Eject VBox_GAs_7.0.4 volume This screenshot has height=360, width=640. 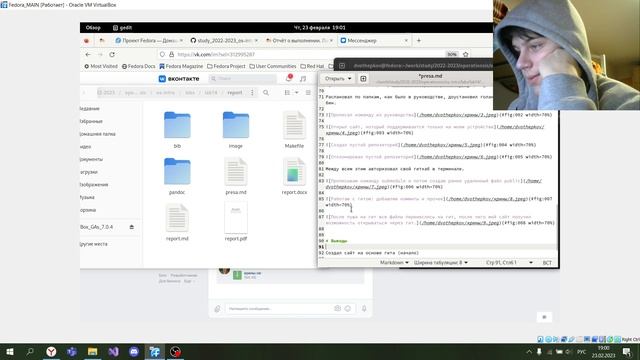(131, 227)
